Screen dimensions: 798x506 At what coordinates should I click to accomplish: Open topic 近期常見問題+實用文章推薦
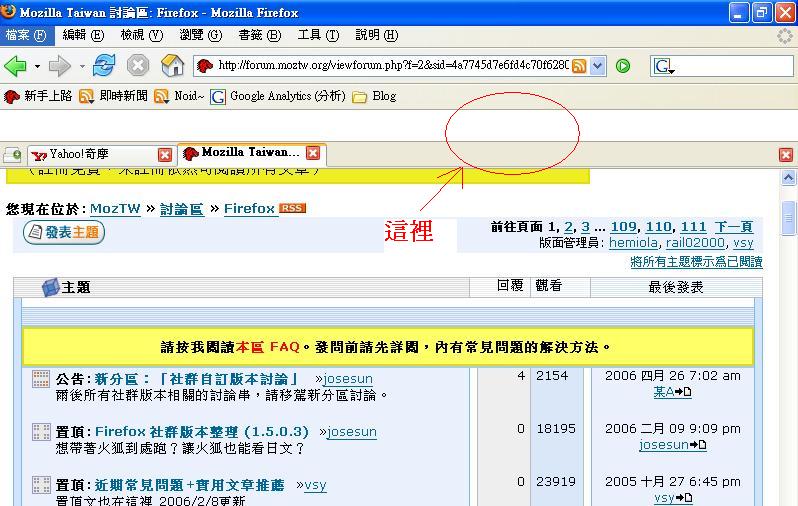point(189,485)
